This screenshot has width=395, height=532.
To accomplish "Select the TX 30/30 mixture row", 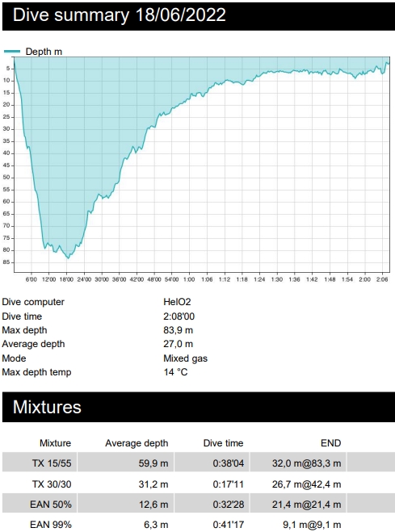I will [197, 484].
